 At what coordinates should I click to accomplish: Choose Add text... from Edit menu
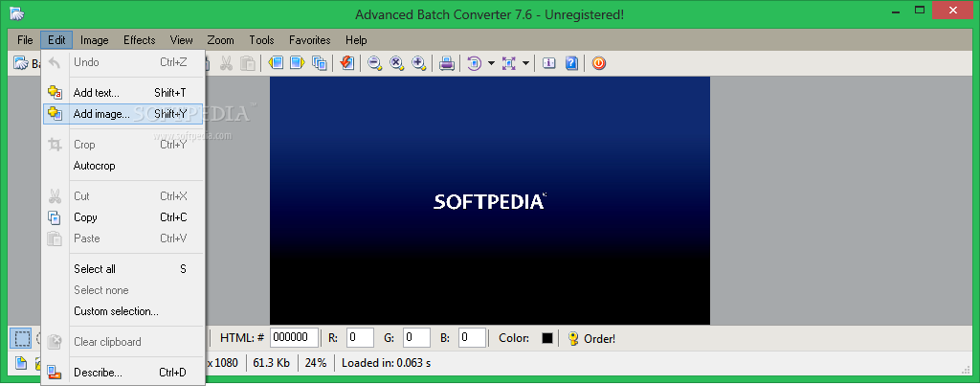coord(123,93)
